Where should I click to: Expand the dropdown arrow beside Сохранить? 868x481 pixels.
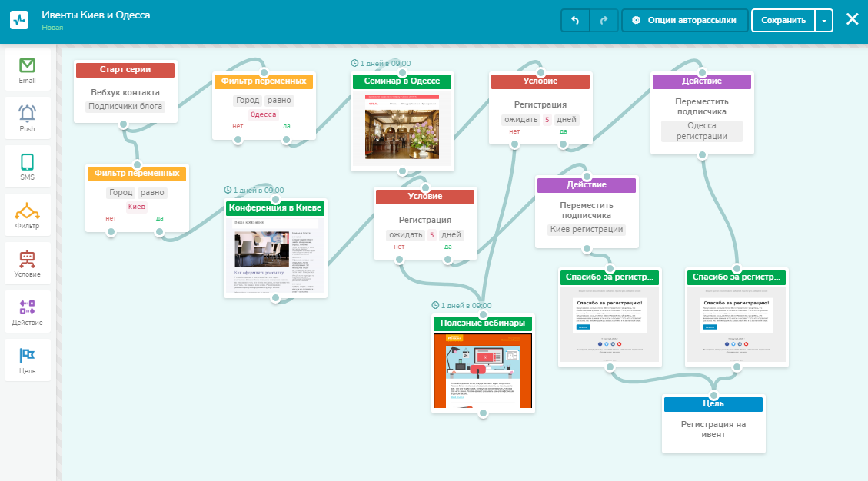point(824,20)
